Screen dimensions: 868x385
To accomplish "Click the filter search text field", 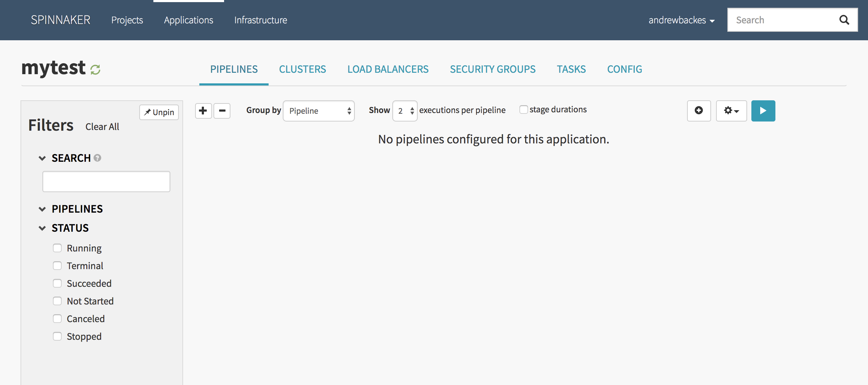I will [106, 182].
